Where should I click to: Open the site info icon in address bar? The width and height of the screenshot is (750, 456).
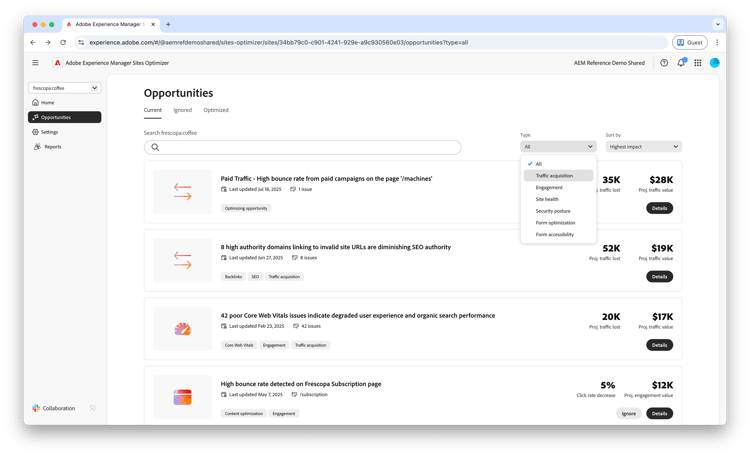(81, 43)
